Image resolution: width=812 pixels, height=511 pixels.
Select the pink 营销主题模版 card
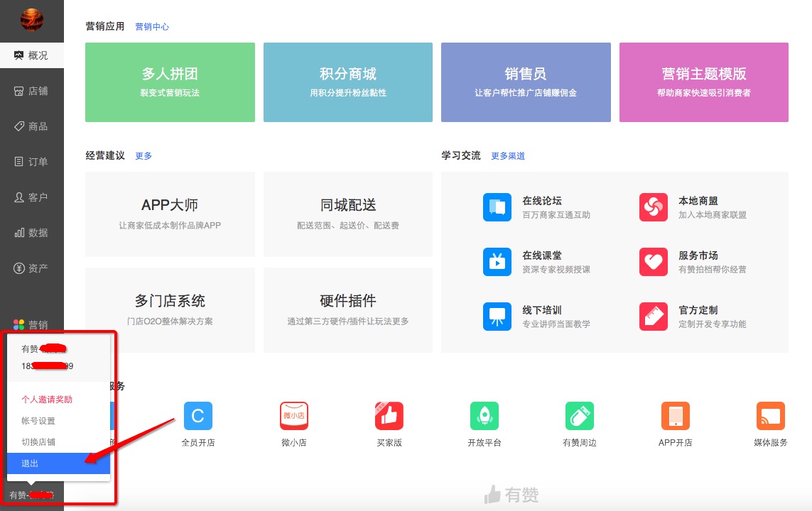point(704,82)
